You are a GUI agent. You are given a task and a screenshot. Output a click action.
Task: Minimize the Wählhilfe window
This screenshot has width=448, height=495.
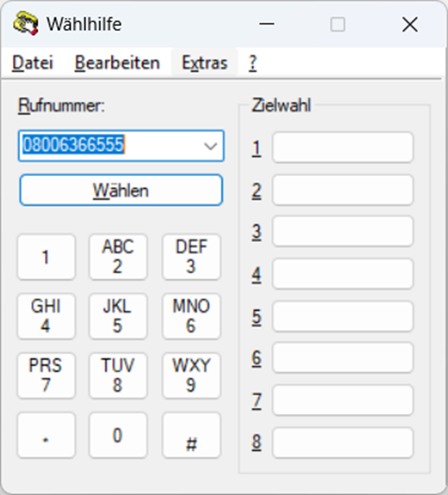(267, 24)
